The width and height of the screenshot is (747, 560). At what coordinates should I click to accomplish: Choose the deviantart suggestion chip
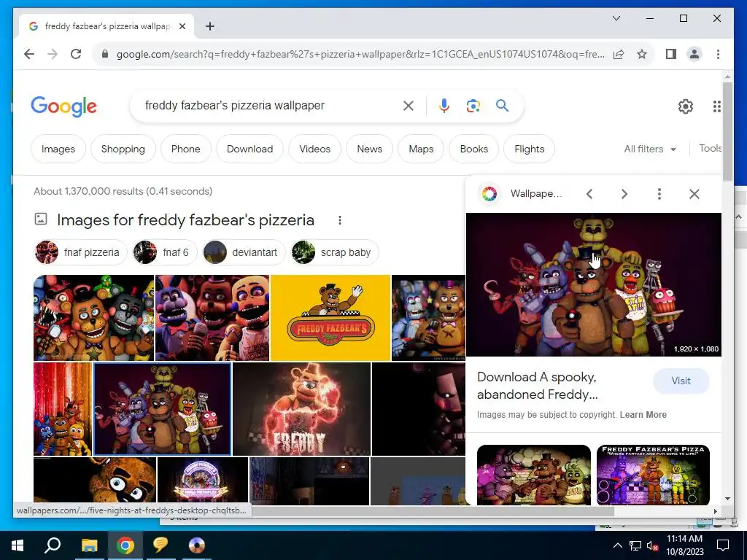tap(244, 252)
